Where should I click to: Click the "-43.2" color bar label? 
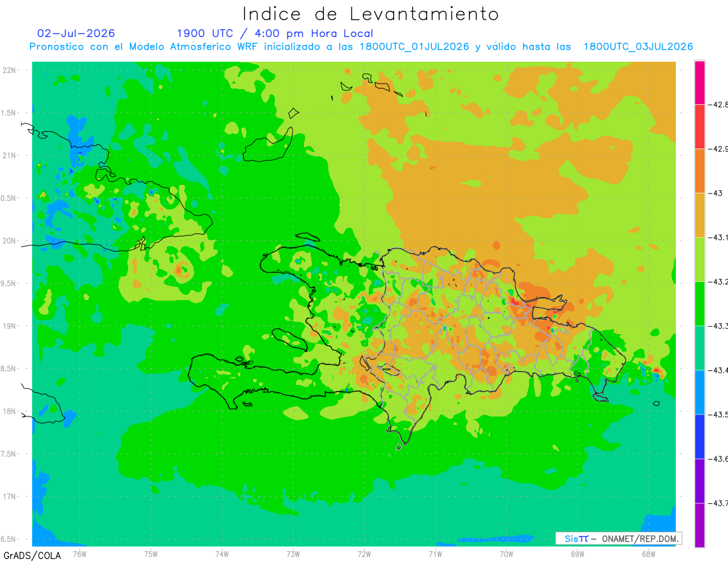coord(719,281)
